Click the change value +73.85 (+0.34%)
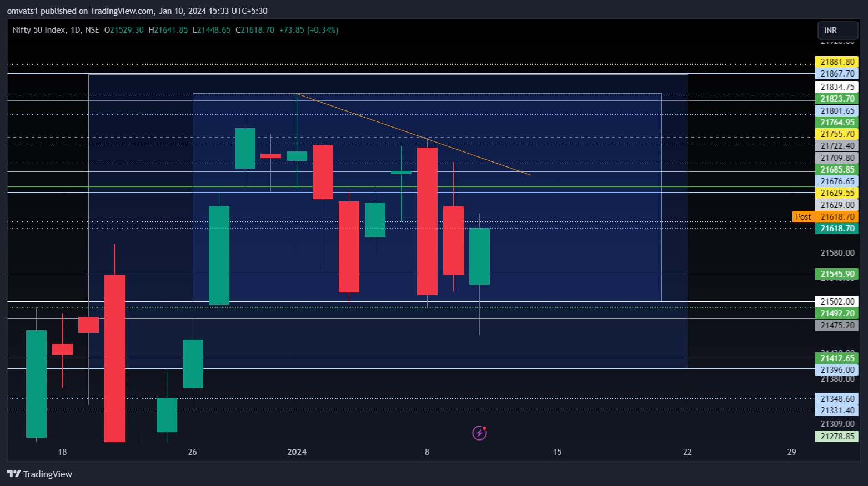Screen dimensions: 868x486 (x=309, y=30)
